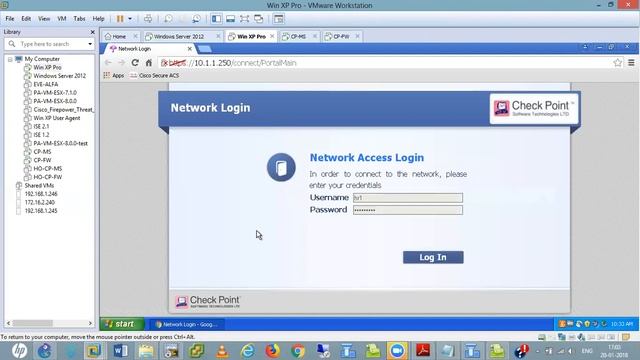Switch to the CP-FW tab

pyautogui.click(x=341, y=36)
